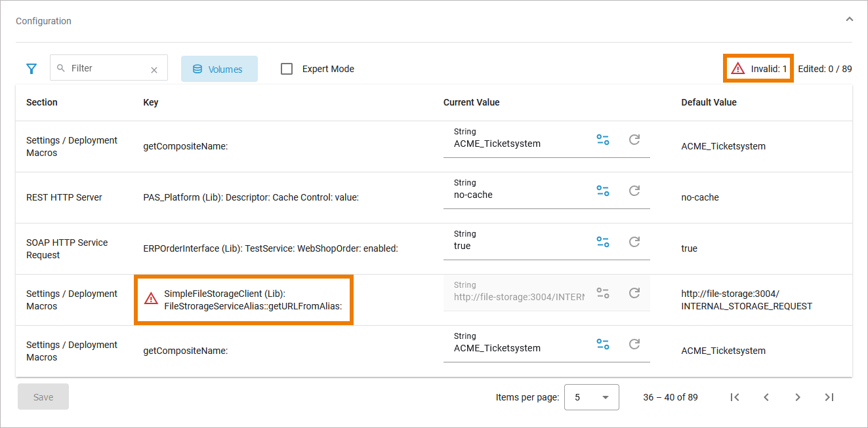Enable the Expert Mode checkbox

pyautogui.click(x=287, y=69)
